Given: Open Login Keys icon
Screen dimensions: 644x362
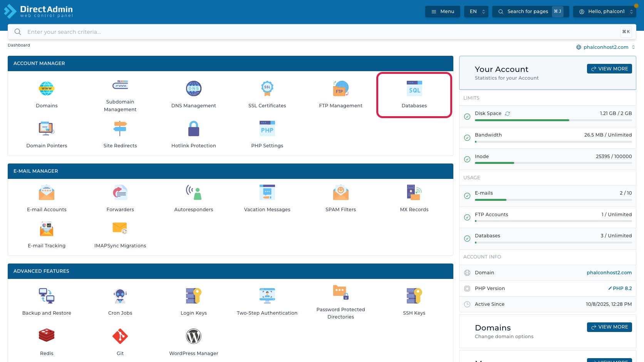Looking at the screenshot, I should pos(194,296).
